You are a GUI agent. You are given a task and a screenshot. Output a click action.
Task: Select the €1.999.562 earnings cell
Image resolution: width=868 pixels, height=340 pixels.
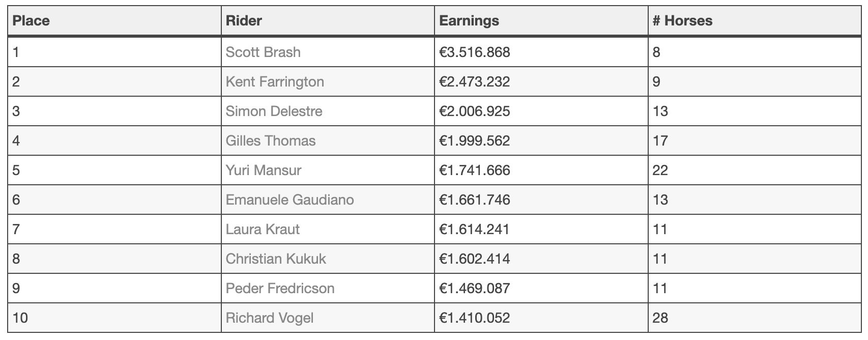pyautogui.click(x=474, y=140)
